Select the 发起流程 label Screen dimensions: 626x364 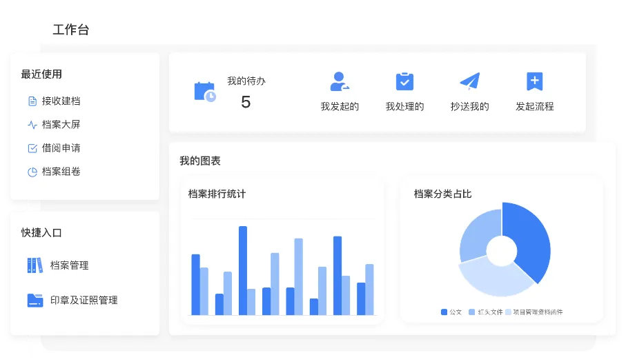(535, 106)
